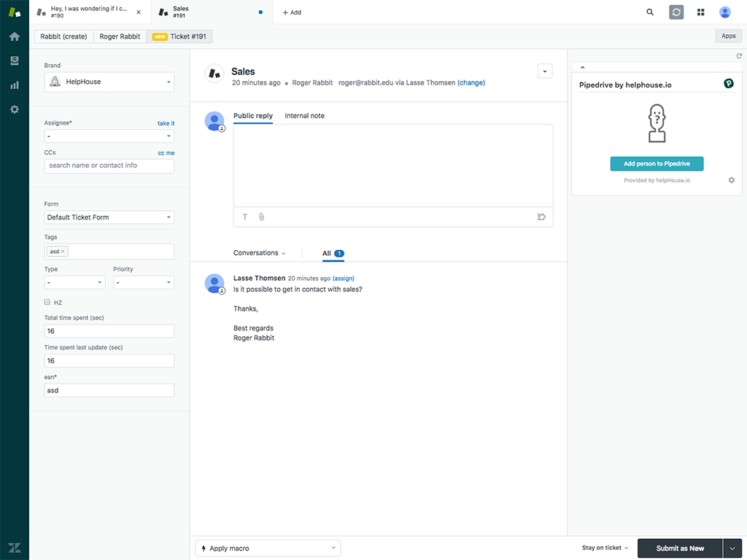This screenshot has width=747, height=560.
Task: Open the Roger Rabbit breadcrumb
Action: click(x=120, y=36)
